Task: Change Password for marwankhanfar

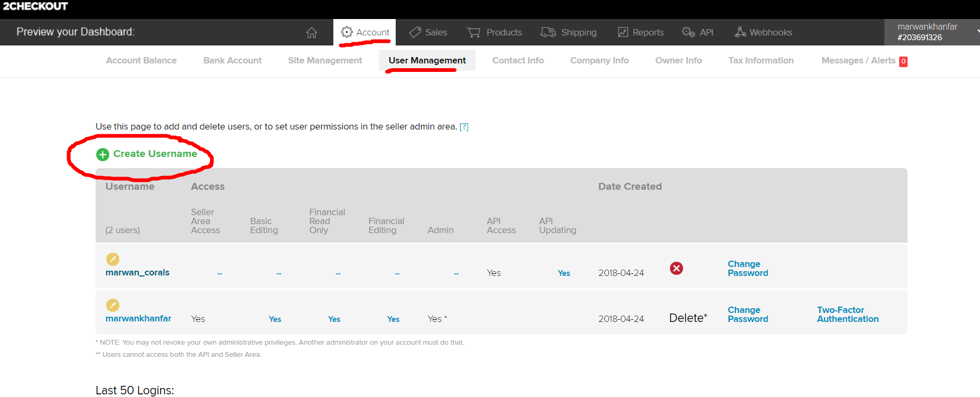Action: point(748,315)
